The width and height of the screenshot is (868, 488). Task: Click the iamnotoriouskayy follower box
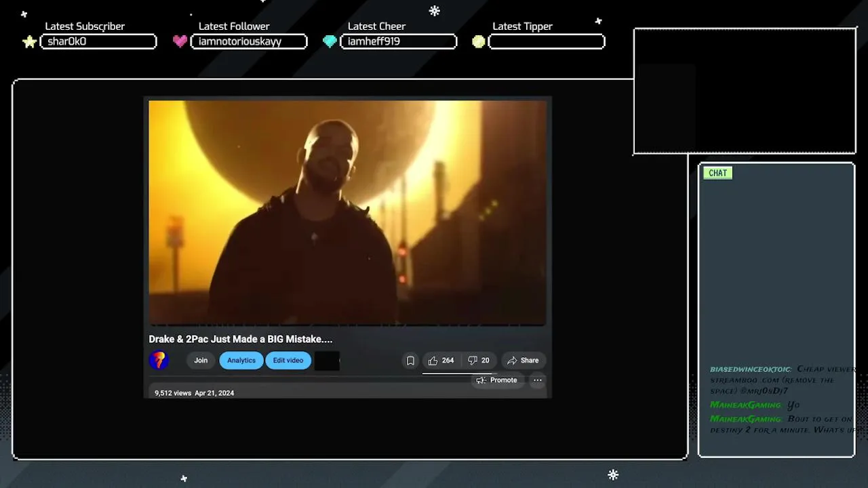pyautogui.click(x=249, y=41)
